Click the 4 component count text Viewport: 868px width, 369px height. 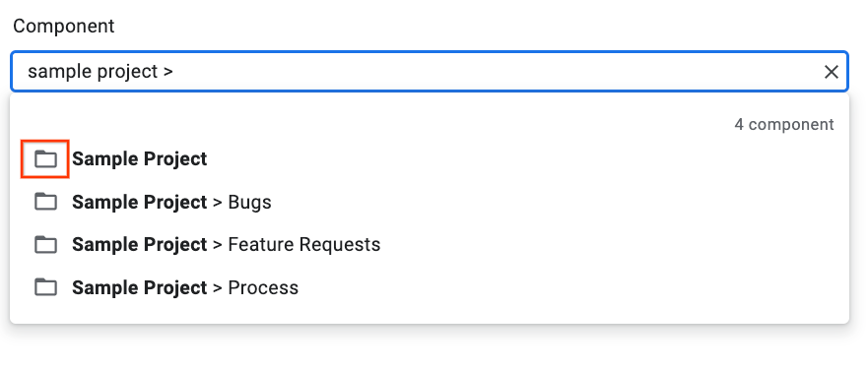click(x=784, y=124)
